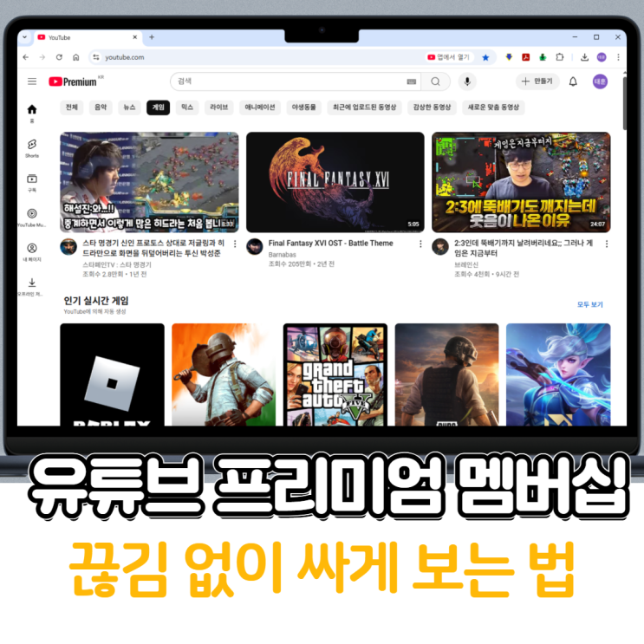The height and width of the screenshot is (644, 644).
Task: Select the 전체 filter chip
Action: 71,107
